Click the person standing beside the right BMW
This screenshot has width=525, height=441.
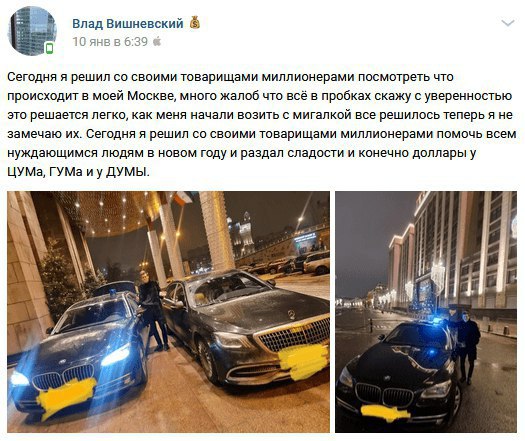pos(467,347)
